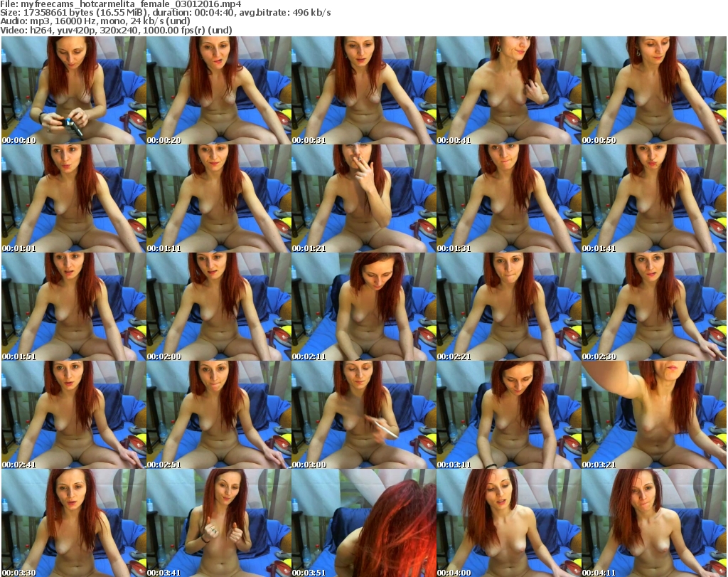Select the thumbnail stamped 00:00:10
This screenshot has width=728, height=577.
(x=73, y=90)
